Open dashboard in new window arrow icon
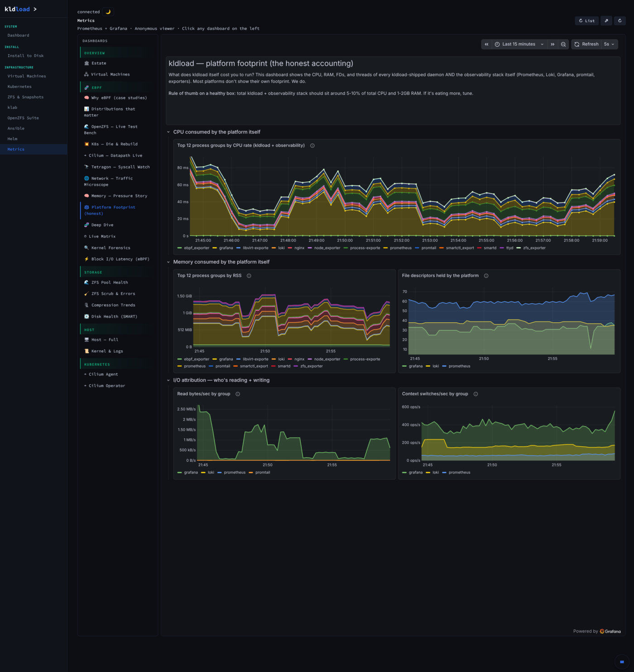The width and height of the screenshot is (634, 672). [606, 20]
